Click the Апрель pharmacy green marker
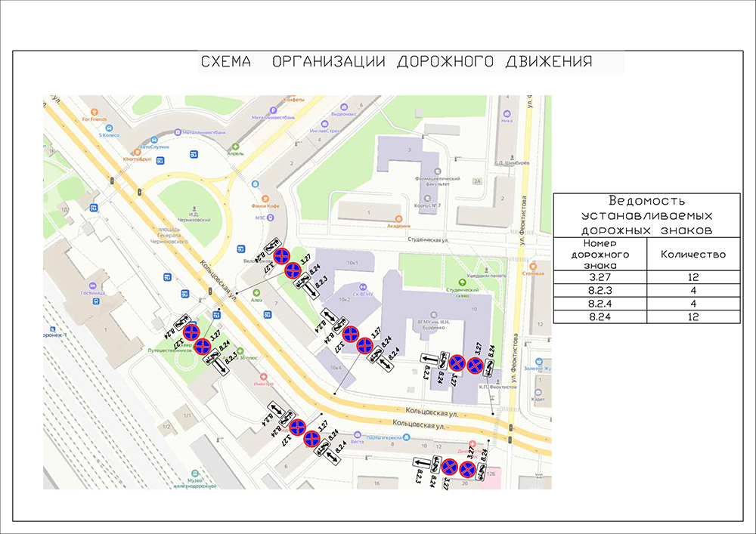The width and height of the screenshot is (756, 534). coord(235,146)
